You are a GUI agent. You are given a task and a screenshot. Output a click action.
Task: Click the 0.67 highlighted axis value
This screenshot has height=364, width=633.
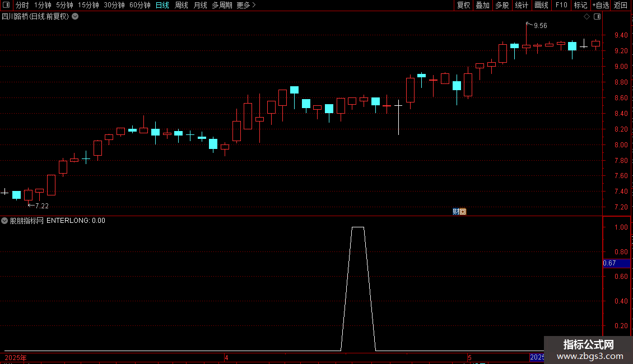tap(609, 263)
